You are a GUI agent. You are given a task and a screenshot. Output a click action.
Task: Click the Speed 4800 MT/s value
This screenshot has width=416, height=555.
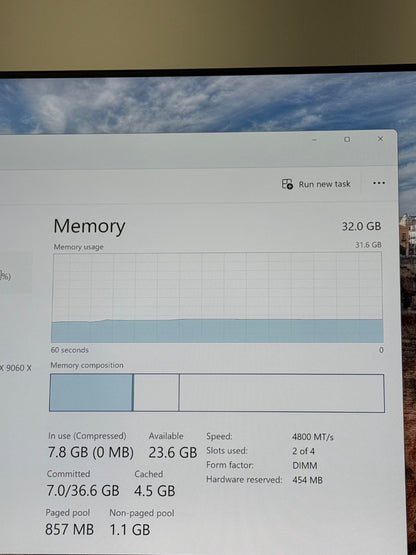(313, 437)
